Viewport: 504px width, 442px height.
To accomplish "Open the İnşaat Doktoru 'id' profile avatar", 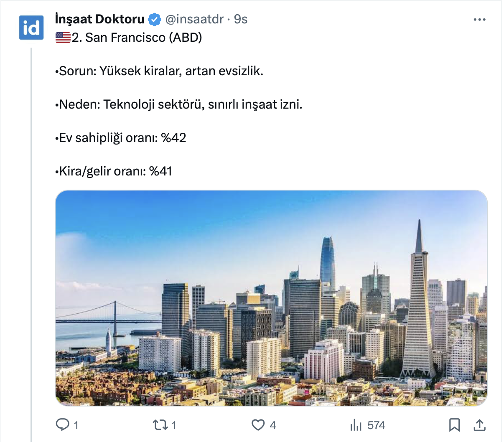I will (31, 28).
